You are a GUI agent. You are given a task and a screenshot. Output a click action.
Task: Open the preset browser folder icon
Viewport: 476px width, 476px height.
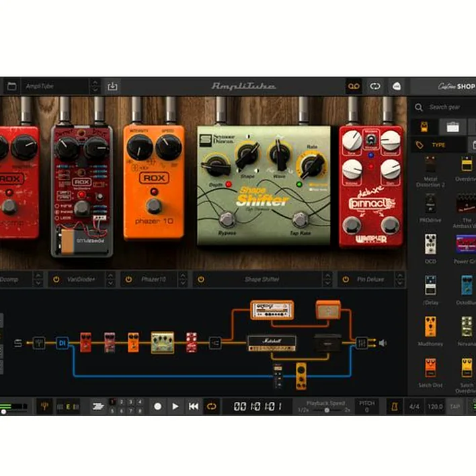(x=12, y=86)
